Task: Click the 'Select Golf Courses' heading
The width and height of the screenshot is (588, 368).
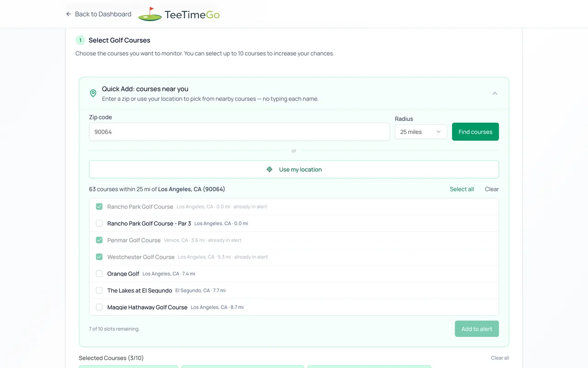Action: coord(119,40)
